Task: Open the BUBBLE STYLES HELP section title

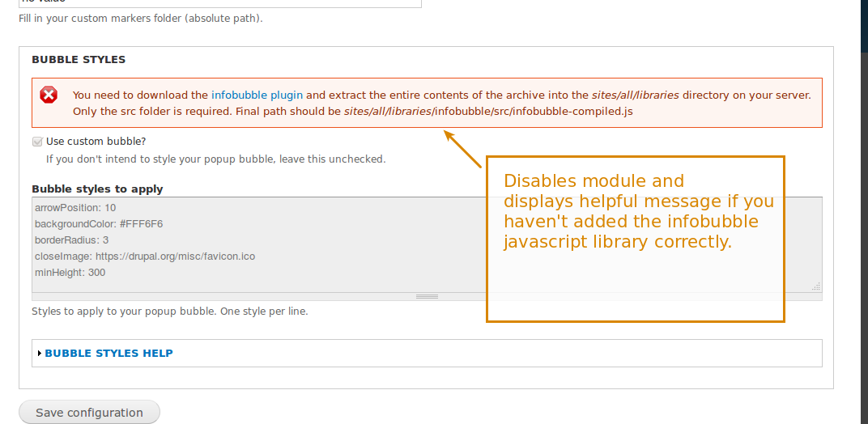Action: point(108,354)
